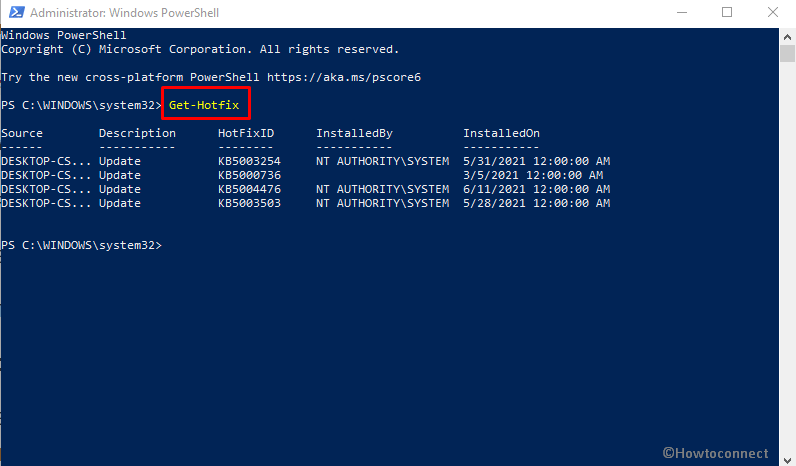
Task: Click install date 5/28/2021 12:00:00 AM
Action: coord(537,203)
